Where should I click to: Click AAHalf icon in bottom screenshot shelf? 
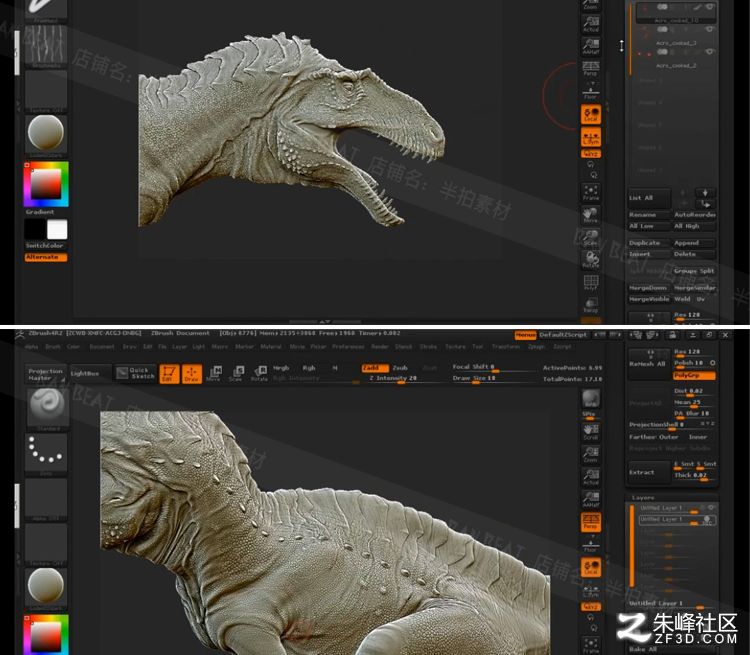pos(591,499)
